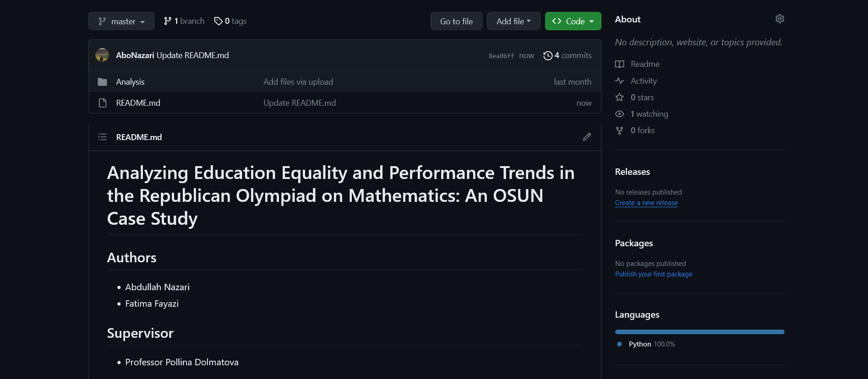Screen dimensions: 868x379
Task: Open the About settings gear icon
Action: pos(780,19)
